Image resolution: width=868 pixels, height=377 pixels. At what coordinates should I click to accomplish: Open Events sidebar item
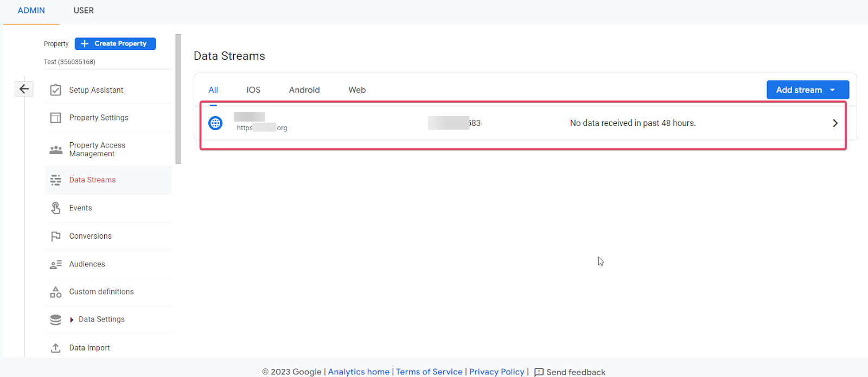coord(108,208)
